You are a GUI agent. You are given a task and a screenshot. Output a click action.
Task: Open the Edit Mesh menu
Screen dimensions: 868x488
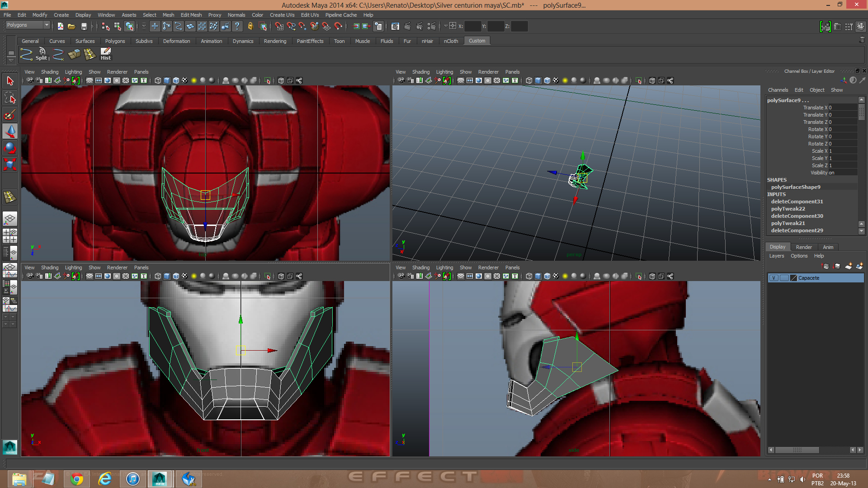tap(191, 15)
